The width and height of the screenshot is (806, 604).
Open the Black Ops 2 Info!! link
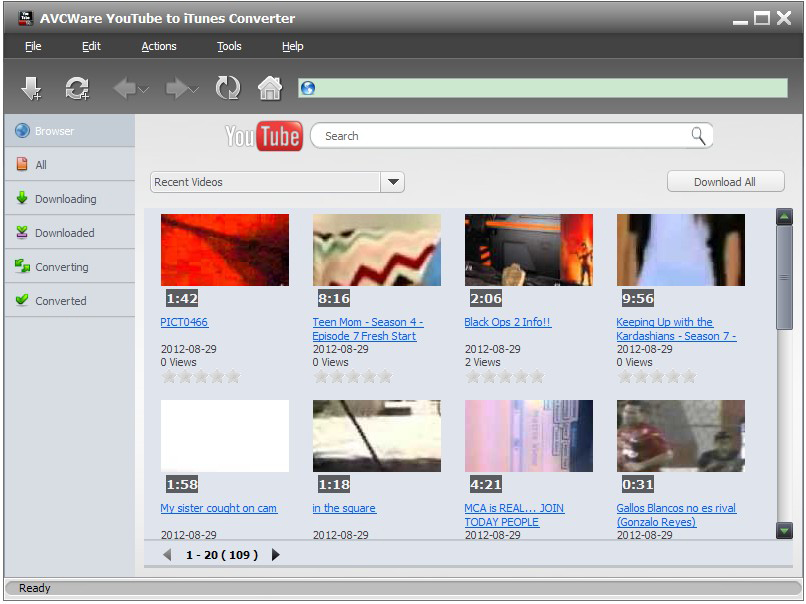click(507, 322)
